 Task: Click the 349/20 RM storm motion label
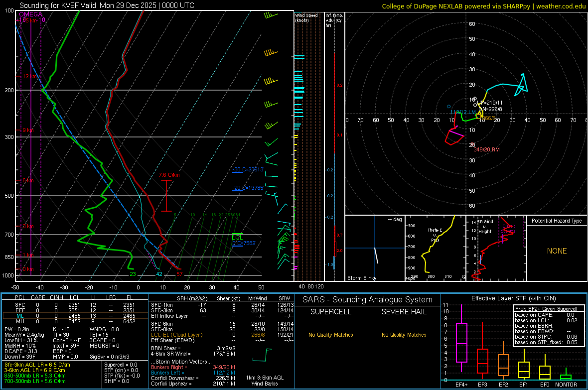(x=487, y=149)
